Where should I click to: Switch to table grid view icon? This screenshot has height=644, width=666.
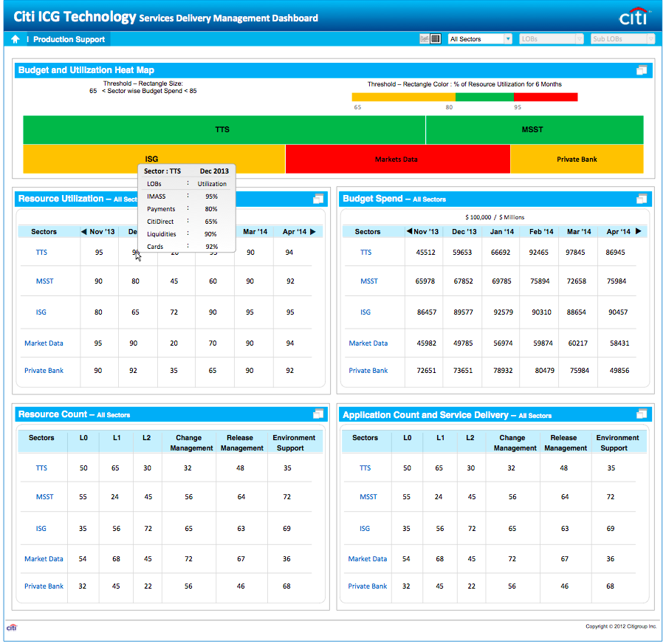pos(436,38)
